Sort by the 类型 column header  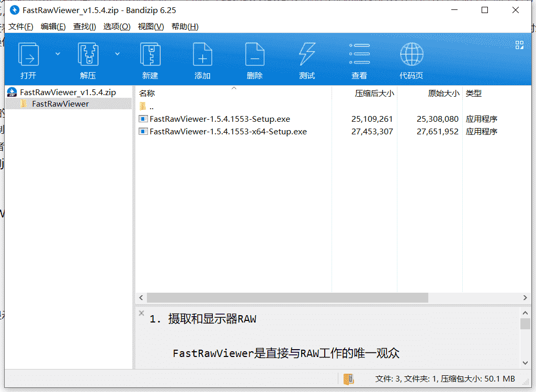(x=473, y=94)
